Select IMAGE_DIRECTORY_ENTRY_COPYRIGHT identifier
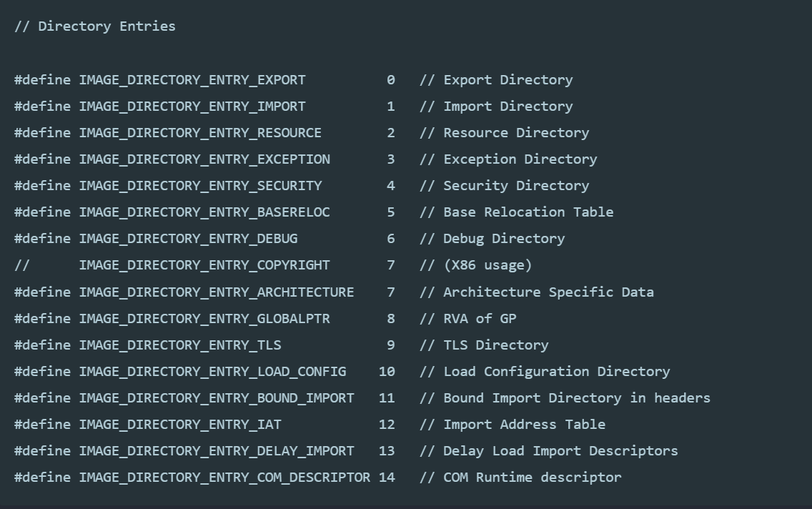 204,265
